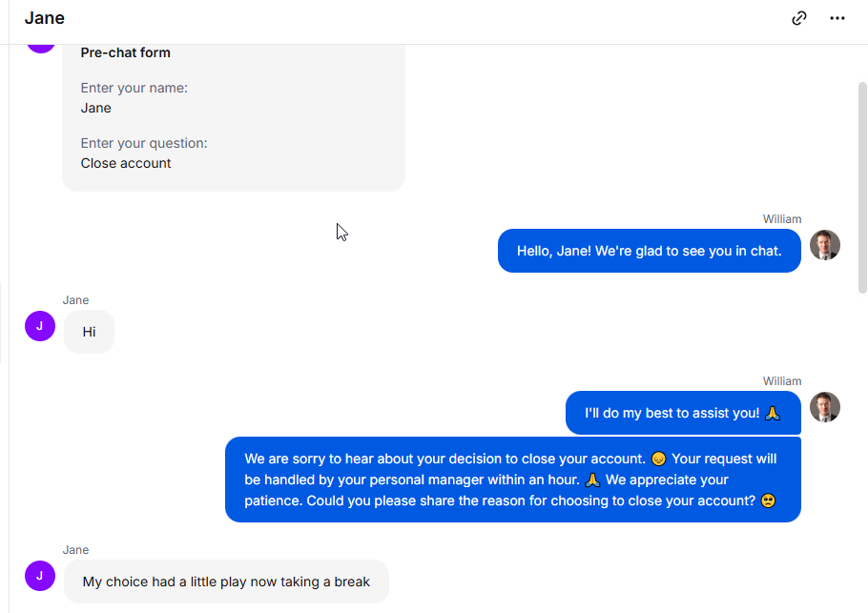
Task: Click the 'I'll do my best to assist you!' bubble
Action: point(683,413)
